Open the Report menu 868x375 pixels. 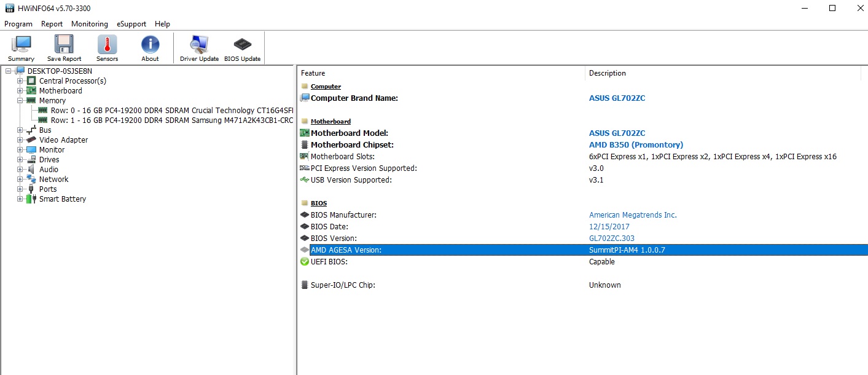tap(52, 24)
